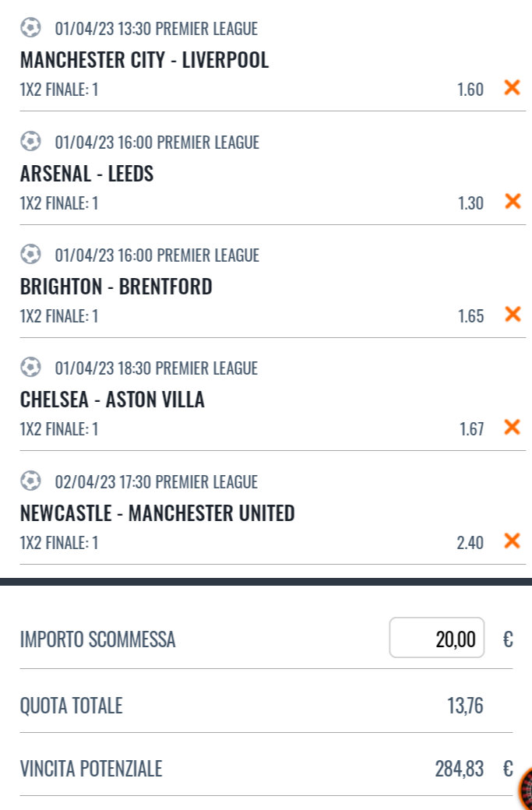Screen dimensions: 532x810
Task: Open the Chelsea - Aston Villa match
Action: [x=112, y=400]
